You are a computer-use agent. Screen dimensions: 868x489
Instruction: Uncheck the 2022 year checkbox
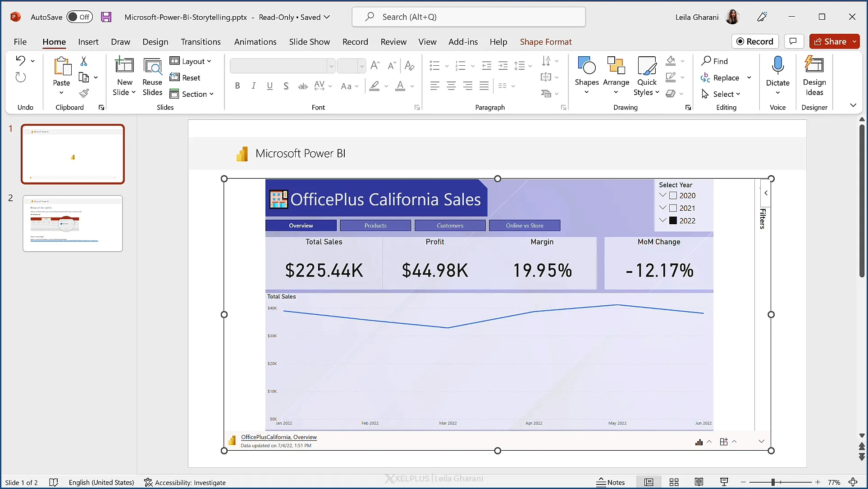[673, 221]
